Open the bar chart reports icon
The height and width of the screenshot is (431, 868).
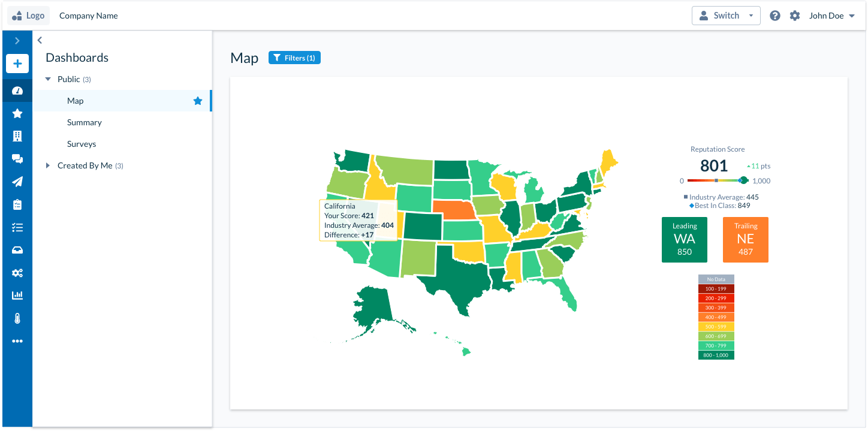coord(17,295)
